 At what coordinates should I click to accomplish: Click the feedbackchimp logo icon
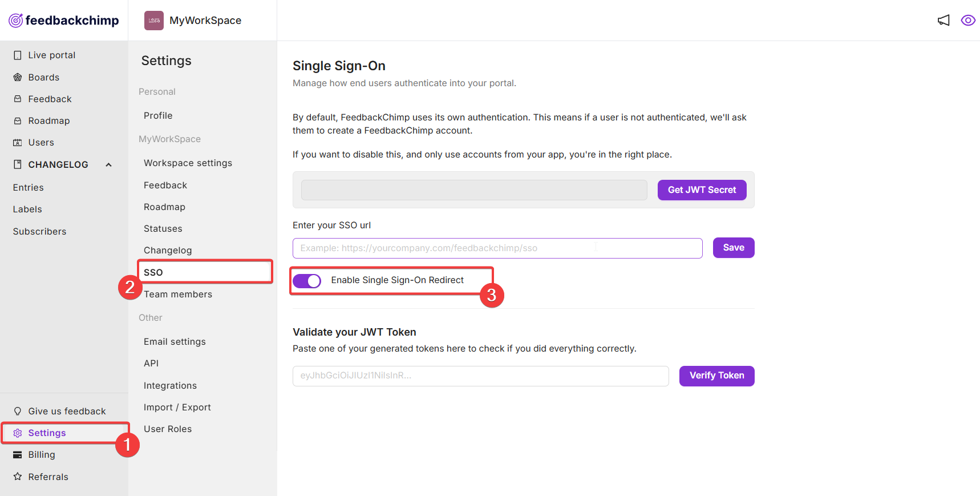(16, 21)
